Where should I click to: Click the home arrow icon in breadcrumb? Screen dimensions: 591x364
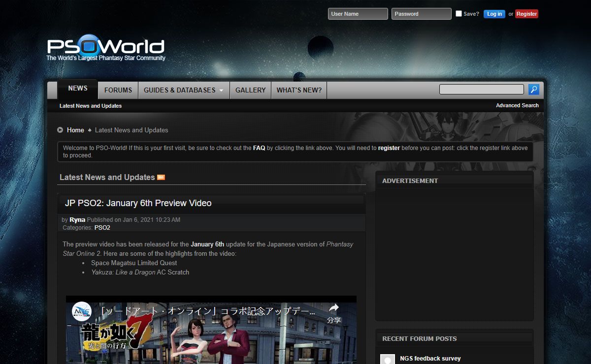[x=60, y=130]
